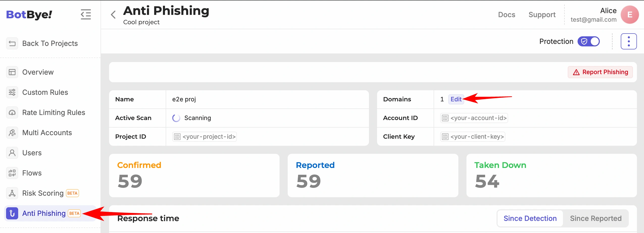Click the Back To Projects arrow icon
Viewport: 644px width, 233px height.
tap(12, 43)
